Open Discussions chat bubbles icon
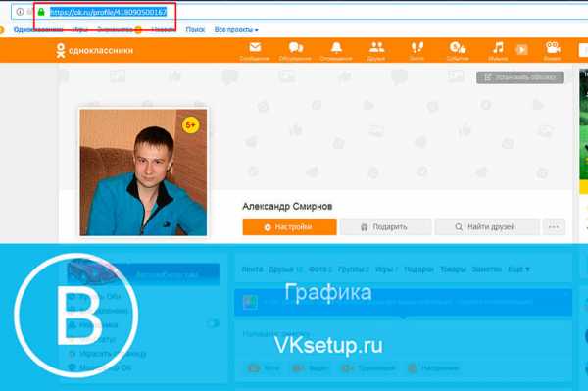The width and height of the screenshot is (588, 391). pos(296,48)
